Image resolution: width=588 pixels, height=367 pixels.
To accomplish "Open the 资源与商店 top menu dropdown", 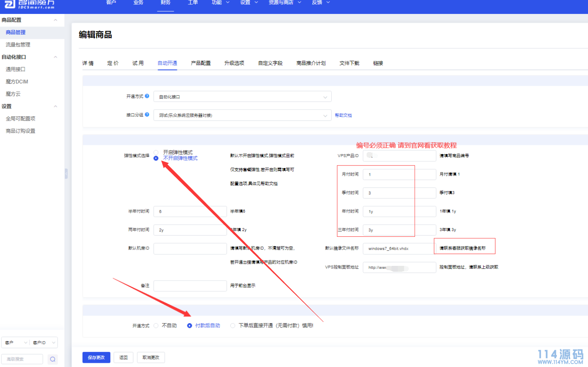I will (x=285, y=3).
